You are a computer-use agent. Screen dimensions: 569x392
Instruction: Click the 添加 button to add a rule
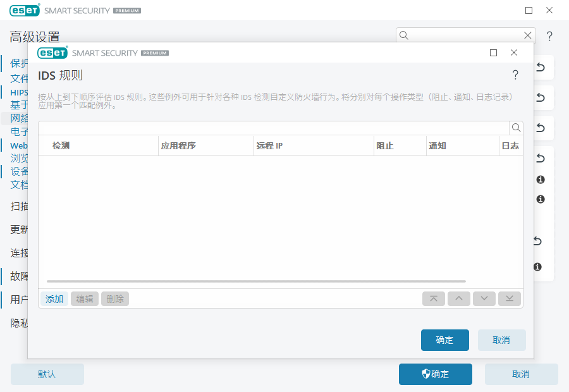pyautogui.click(x=54, y=298)
